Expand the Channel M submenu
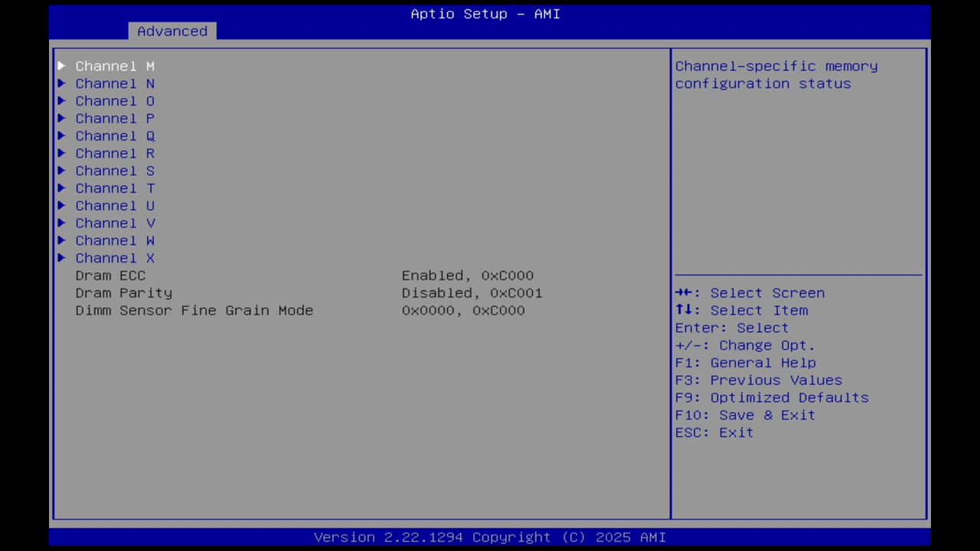This screenshot has width=980, height=551. 114,66
